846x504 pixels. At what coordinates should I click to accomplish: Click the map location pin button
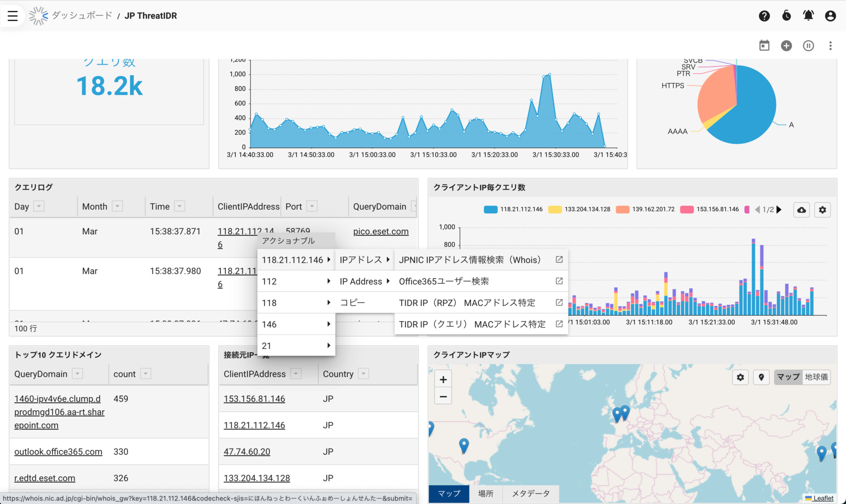761,377
